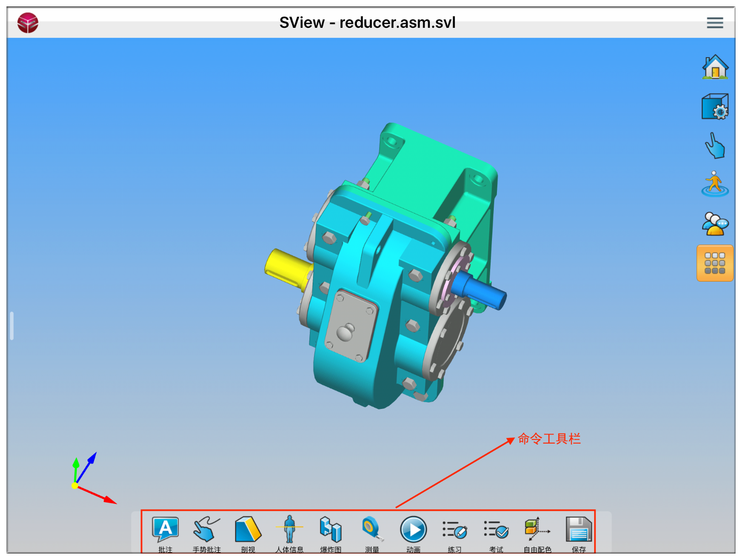The height and width of the screenshot is (560, 742).
Task: Click the XYZ coordinate axis indicator
Action: click(x=94, y=478)
